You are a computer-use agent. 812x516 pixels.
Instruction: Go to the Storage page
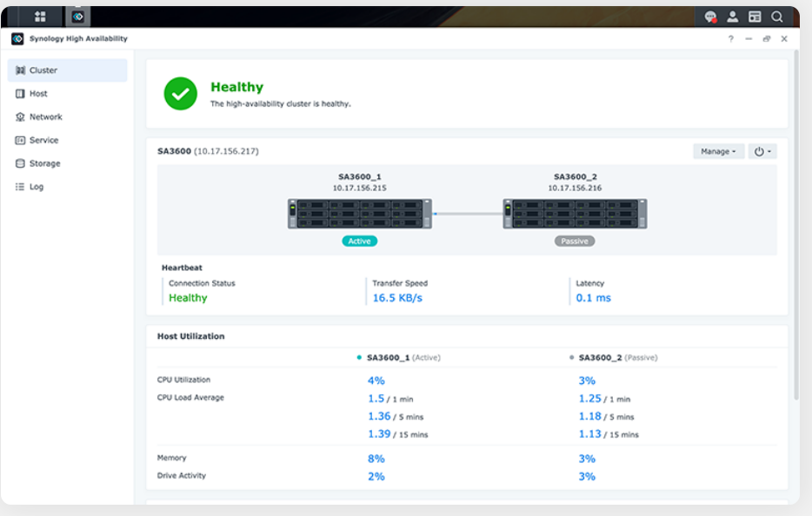(67, 163)
